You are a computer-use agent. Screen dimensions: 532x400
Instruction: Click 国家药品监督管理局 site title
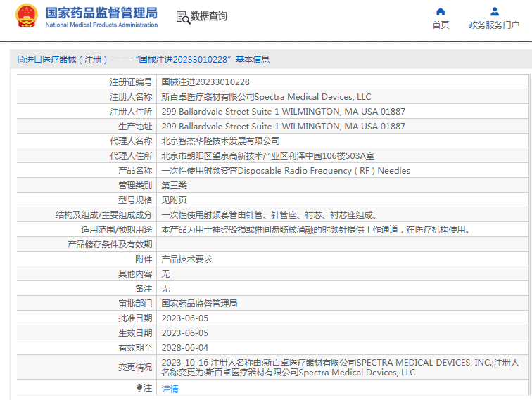[101, 13]
